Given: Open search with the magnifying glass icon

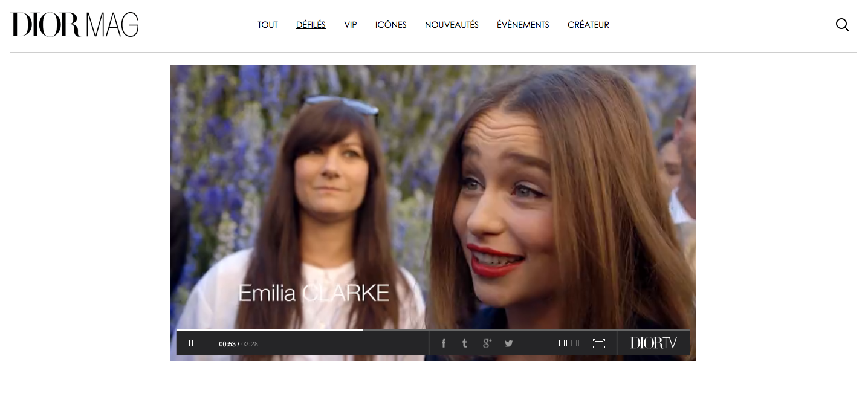Looking at the screenshot, I should pos(842,25).
